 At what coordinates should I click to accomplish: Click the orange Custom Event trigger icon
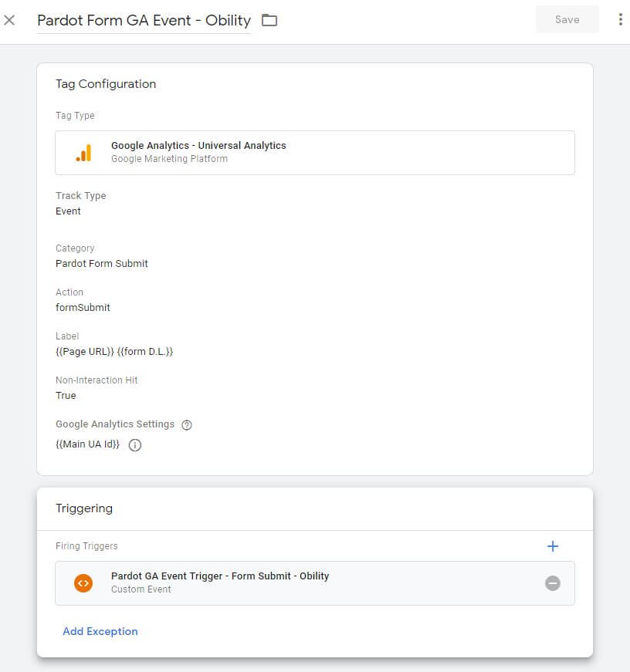[x=83, y=583]
